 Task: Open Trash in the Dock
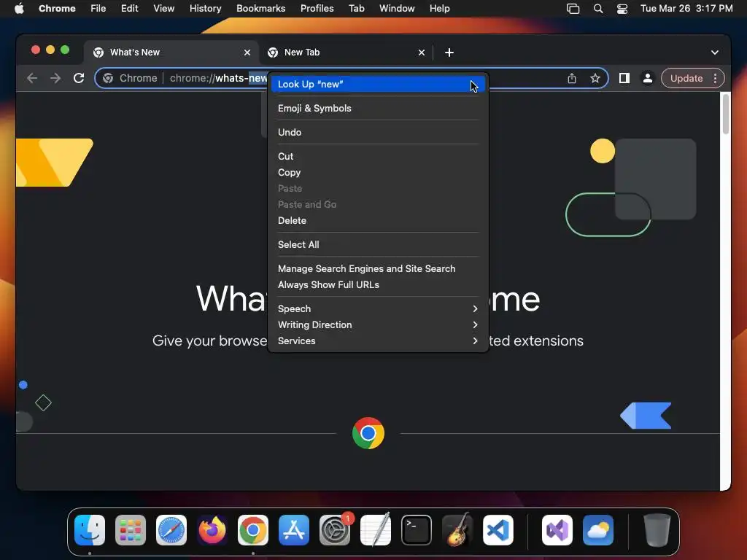(657, 530)
